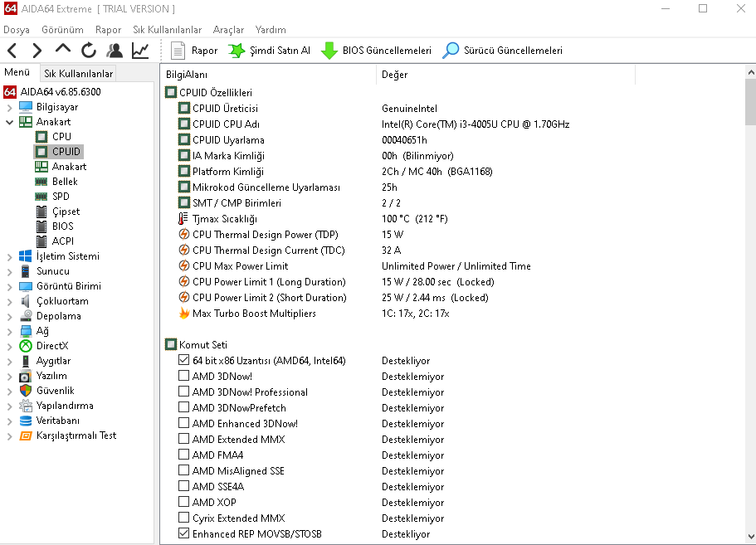Viewport: 756px width, 545px height.
Task: Open the Sık Kullanılanlar menu
Action: [168, 30]
